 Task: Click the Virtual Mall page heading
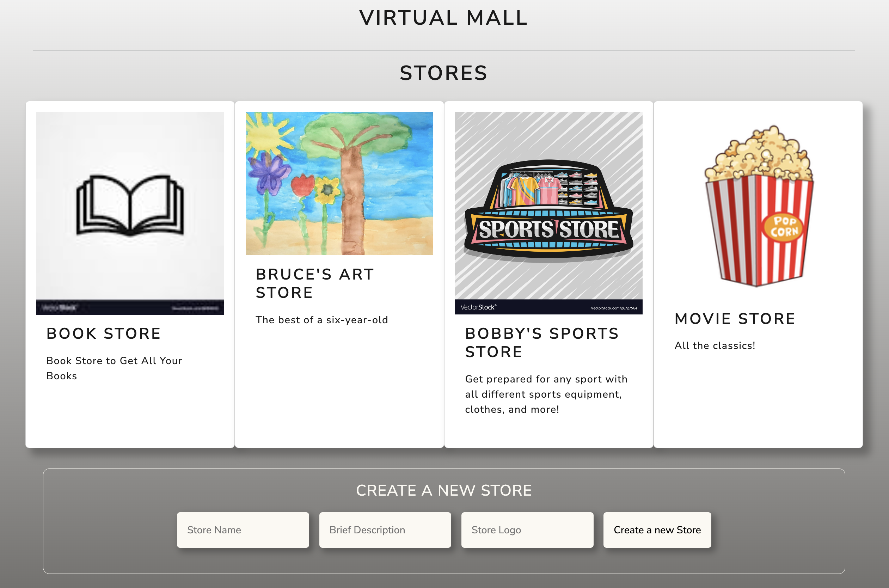pyautogui.click(x=443, y=18)
